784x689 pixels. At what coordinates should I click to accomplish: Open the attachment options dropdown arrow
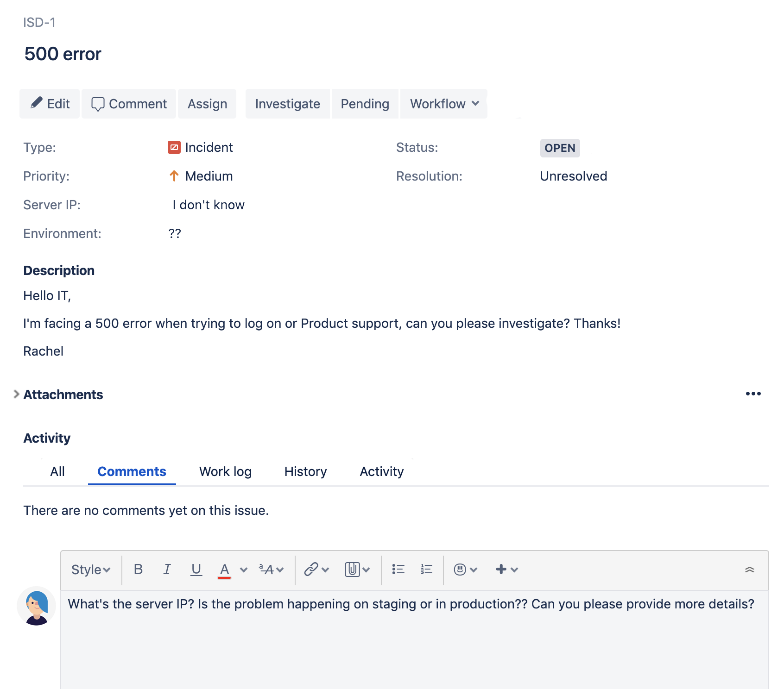pyautogui.click(x=366, y=570)
